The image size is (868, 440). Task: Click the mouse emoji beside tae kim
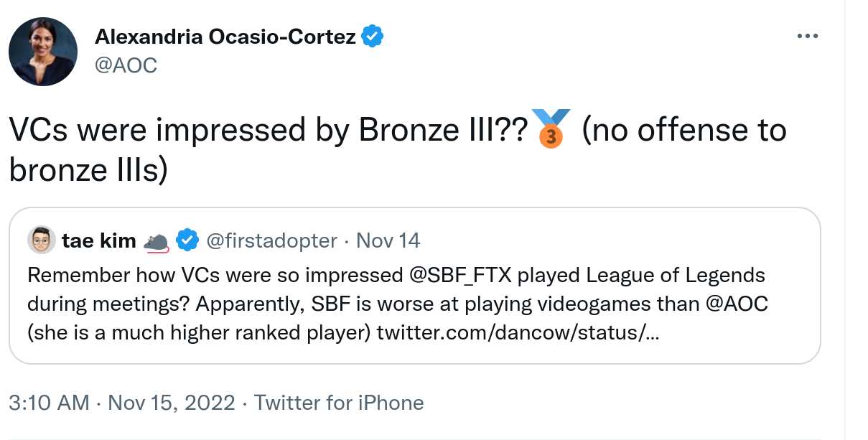point(156,243)
